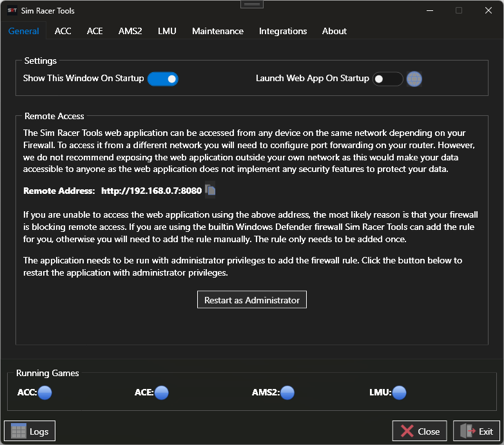504x445 pixels.
Task: Click the Exit button
Action: tap(477, 431)
